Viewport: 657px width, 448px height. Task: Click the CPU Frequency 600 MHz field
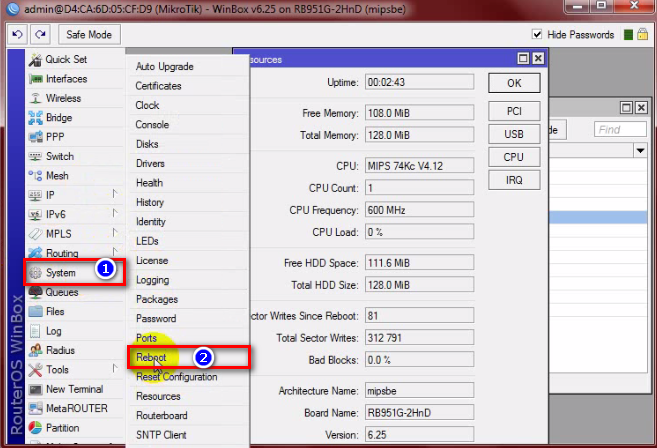pyautogui.click(x=419, y=210)
